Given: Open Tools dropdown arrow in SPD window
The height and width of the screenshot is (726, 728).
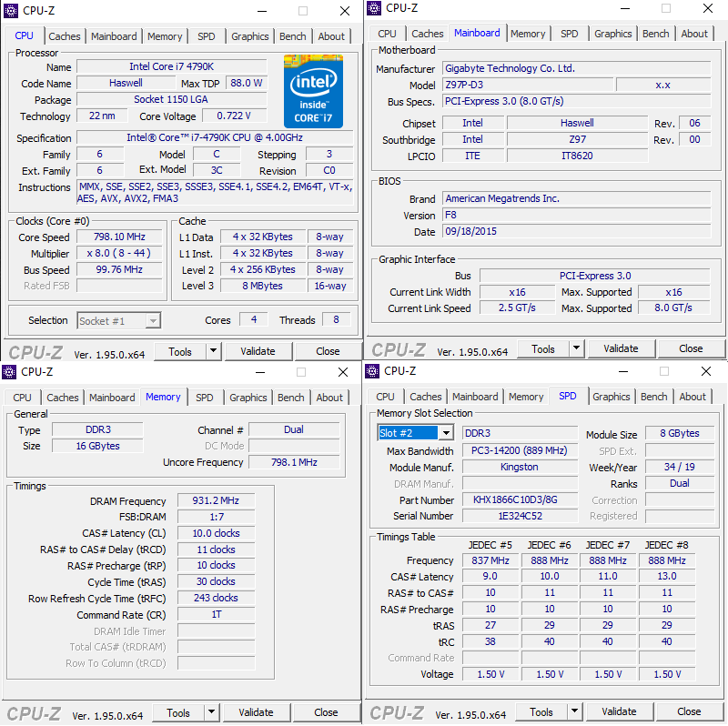Looking at the screenshot, I should 574,711.
